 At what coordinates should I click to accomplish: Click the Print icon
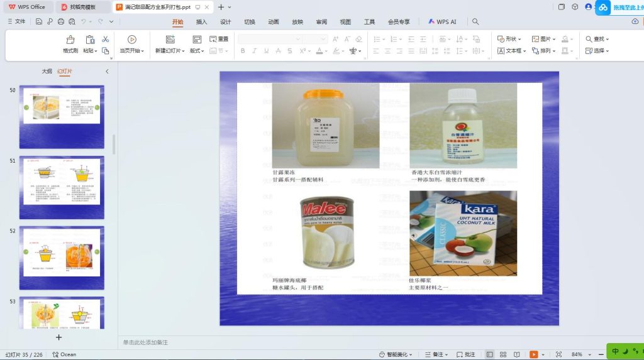[x=61, y=22]
